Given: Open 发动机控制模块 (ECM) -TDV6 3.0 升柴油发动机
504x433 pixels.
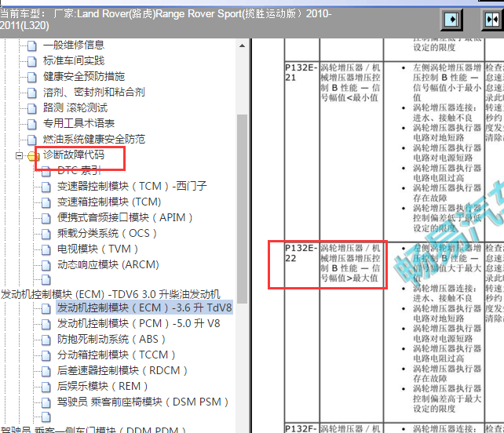Looking at the screenshot, I should 111,294.
